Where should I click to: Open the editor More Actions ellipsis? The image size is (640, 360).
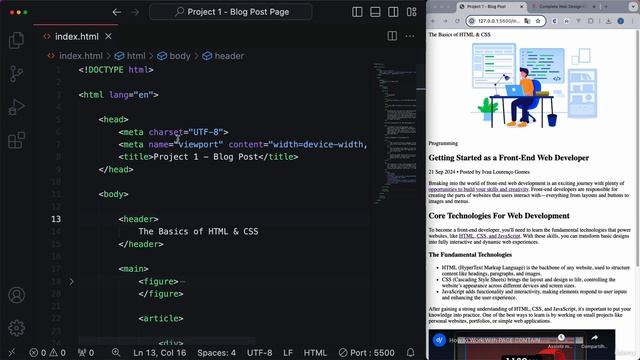[x=410, y=36]
